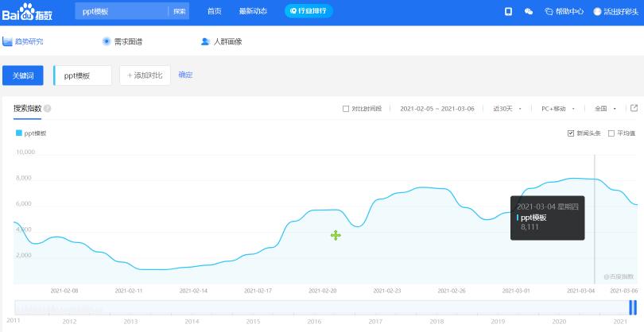This screenshot has height=332, width=644.
Task: Click the trend research chart icon
Action: tap(7, 41)
